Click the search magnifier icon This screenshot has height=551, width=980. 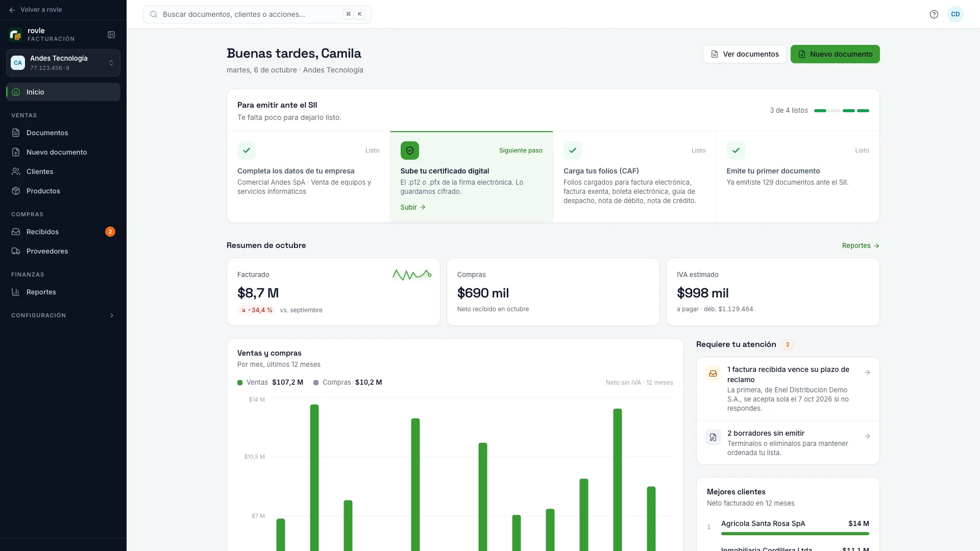[x=154, y=14]
